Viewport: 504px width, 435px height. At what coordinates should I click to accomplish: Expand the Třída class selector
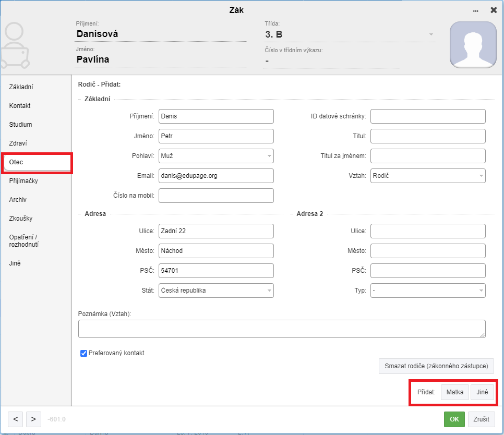point(349,34)
